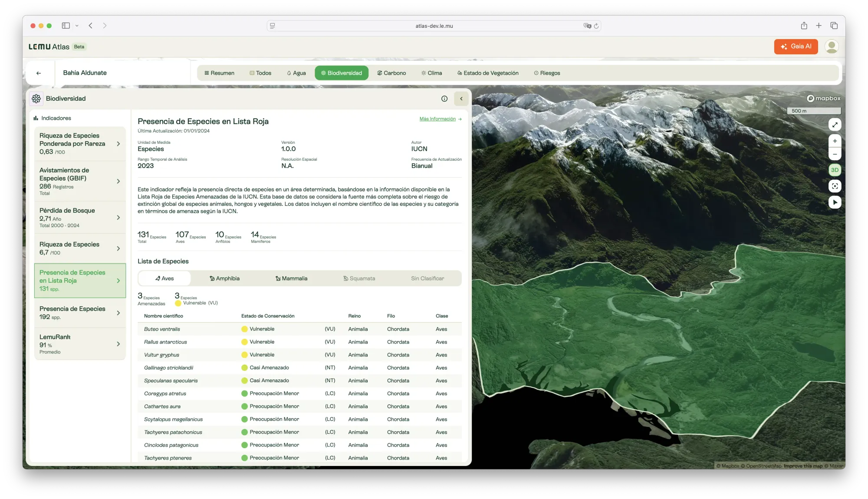868x499 pixels.
Task: Click the Safari share icon
Action: 804,26
